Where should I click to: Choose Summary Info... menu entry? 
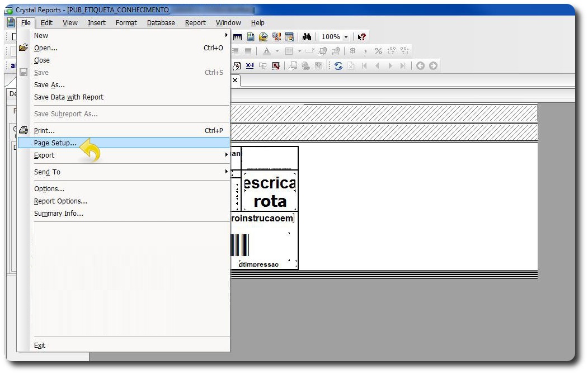[x=124, y=213]
